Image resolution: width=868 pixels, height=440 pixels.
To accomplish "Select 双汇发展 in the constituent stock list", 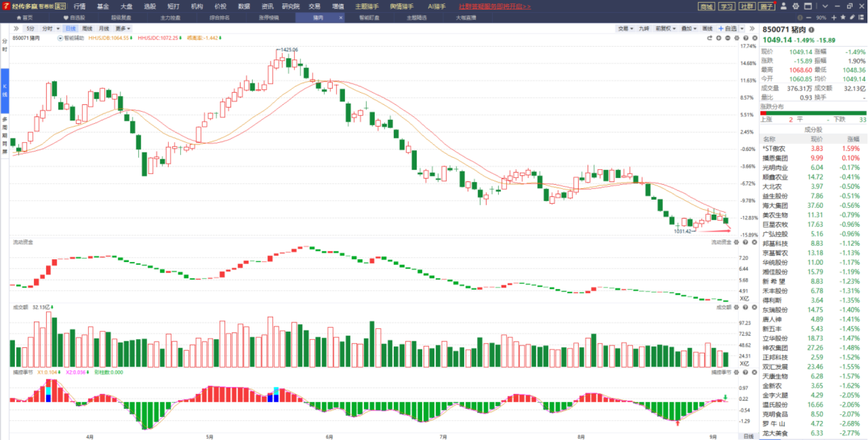I will (x=813, y=367).
